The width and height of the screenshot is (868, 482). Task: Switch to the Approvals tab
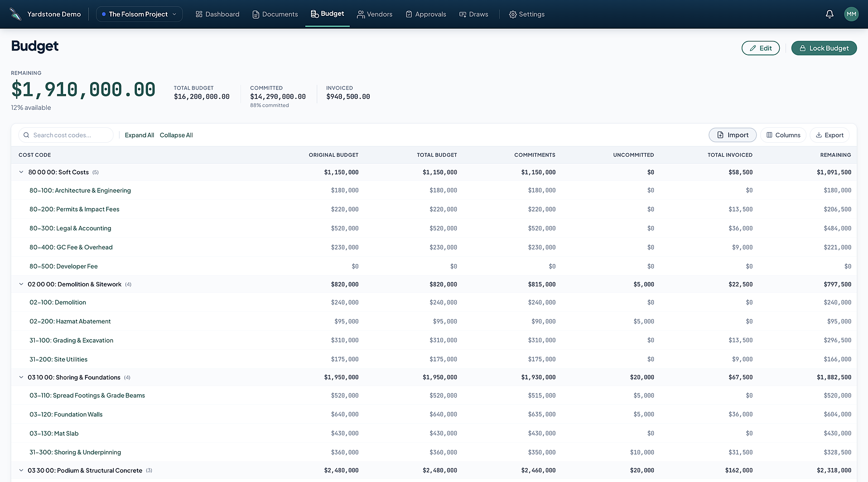(x=426, y=14)
